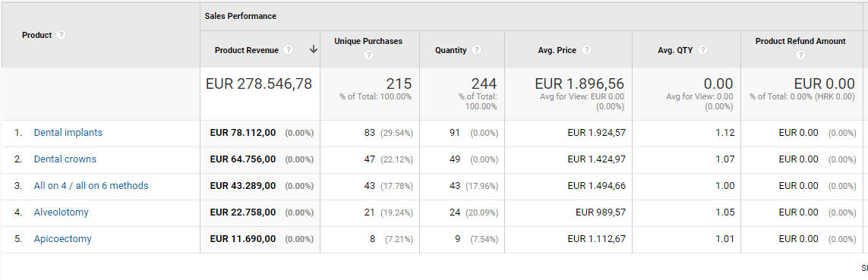Screen dimensions: 868x280
Task: Select revenue cell EUR 64.756,00
Action: point(243,159)
